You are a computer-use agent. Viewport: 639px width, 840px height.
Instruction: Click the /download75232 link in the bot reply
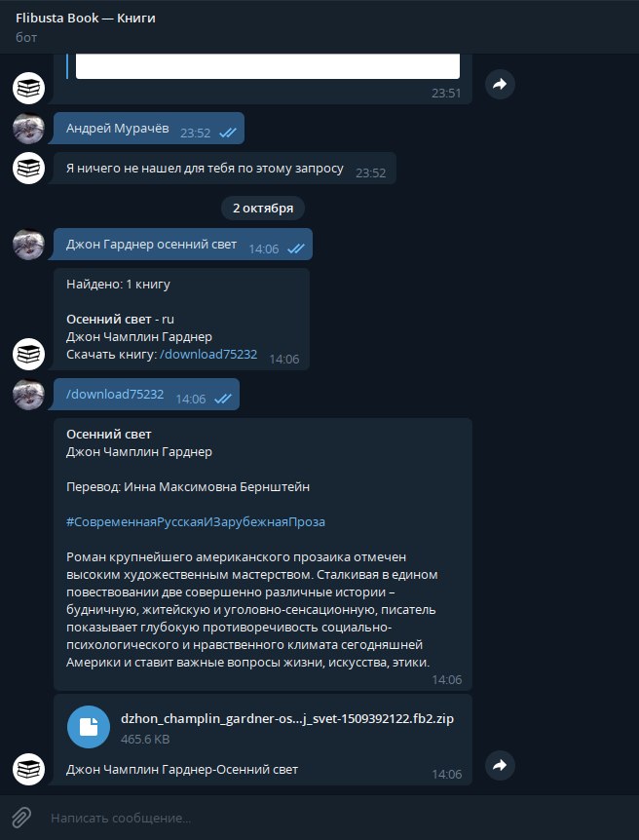[208, 354]
